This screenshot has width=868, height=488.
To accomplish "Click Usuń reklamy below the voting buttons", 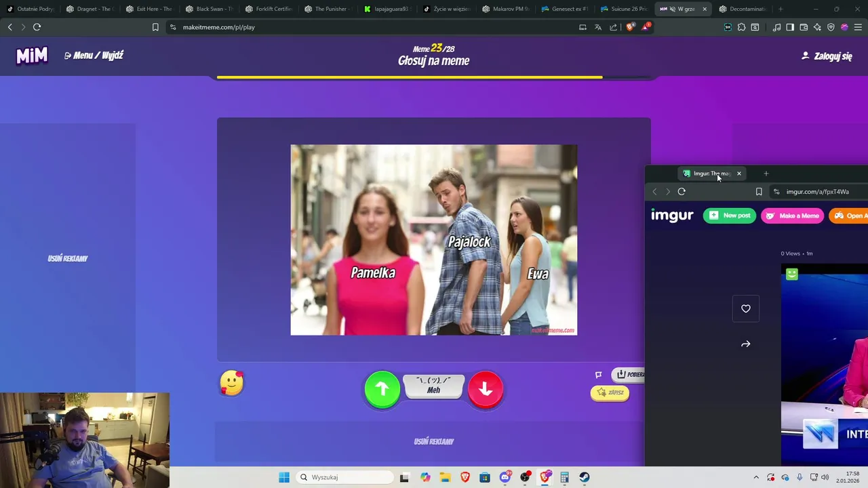I will point(434,441).
